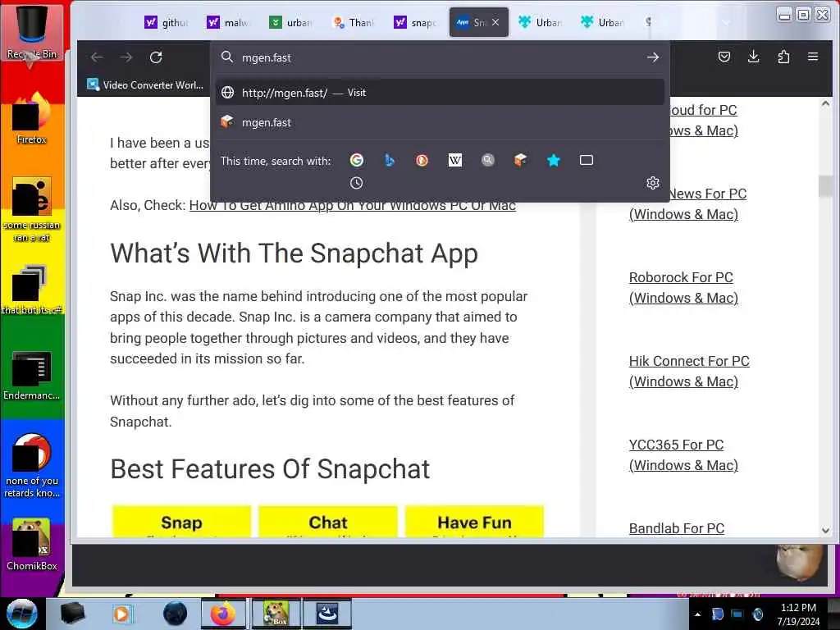Close the active Sn tab
840x630 pixels.
click(495, 22)
